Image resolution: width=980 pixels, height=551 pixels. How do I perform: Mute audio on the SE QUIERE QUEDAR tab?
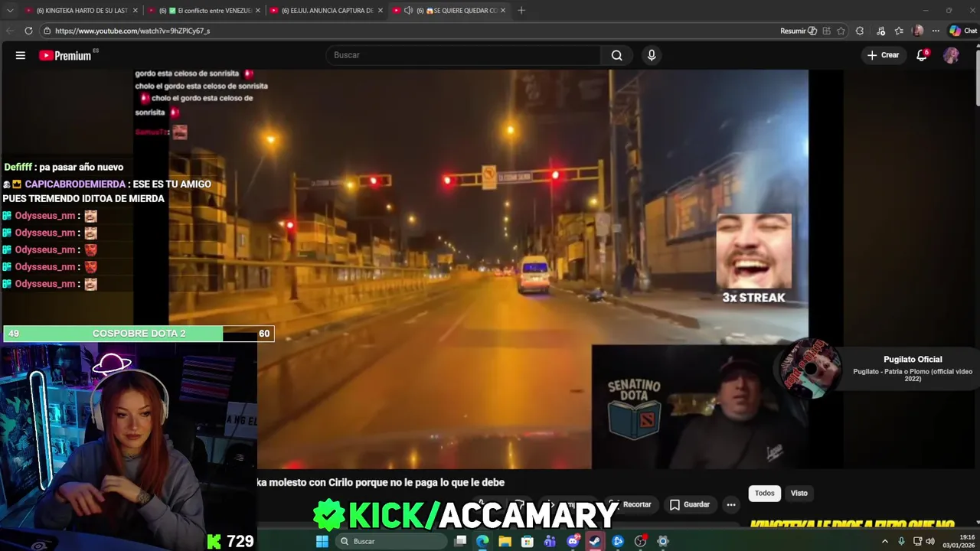click(408, 11)
